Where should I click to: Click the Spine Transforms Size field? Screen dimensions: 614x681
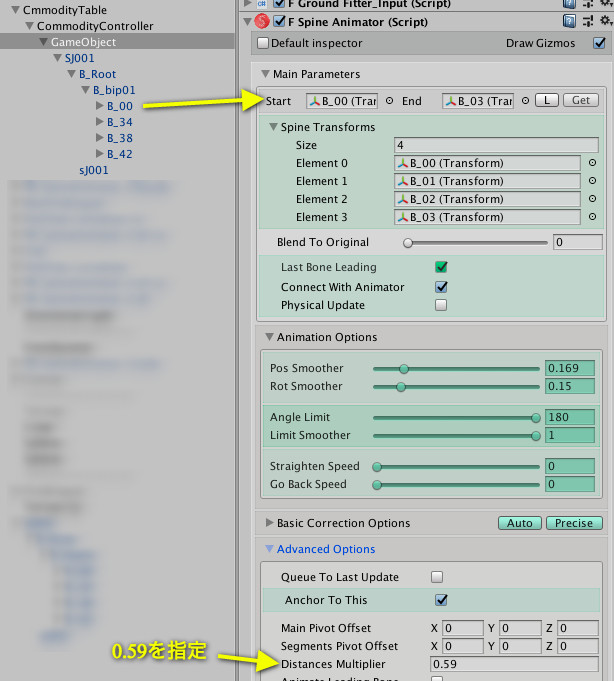496,145
